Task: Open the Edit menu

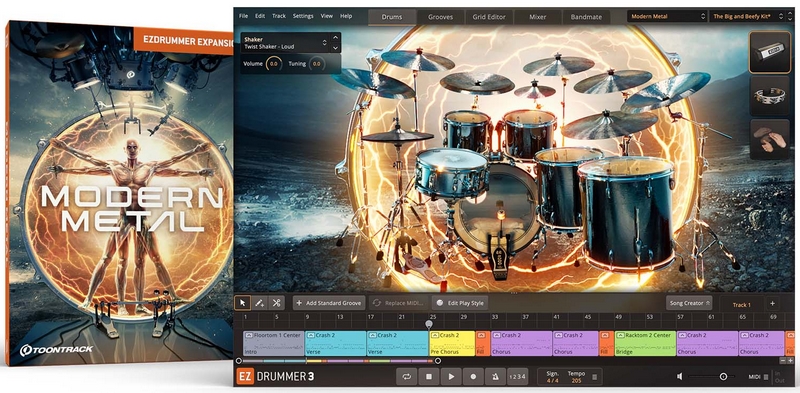Action: (260, 16)
